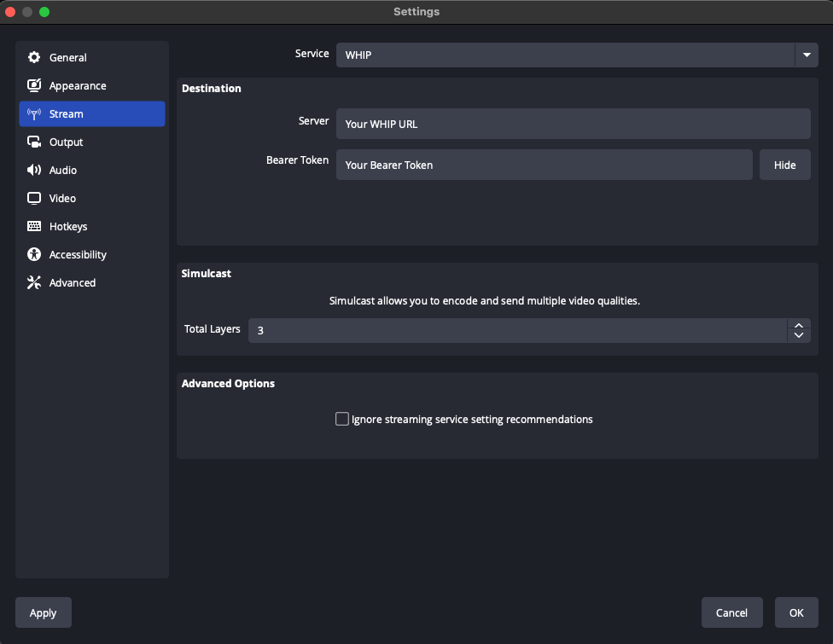This screenshot has height=644, width=833.
Task: Click the Advanced tools icon
Action: [x=34, y=282]
